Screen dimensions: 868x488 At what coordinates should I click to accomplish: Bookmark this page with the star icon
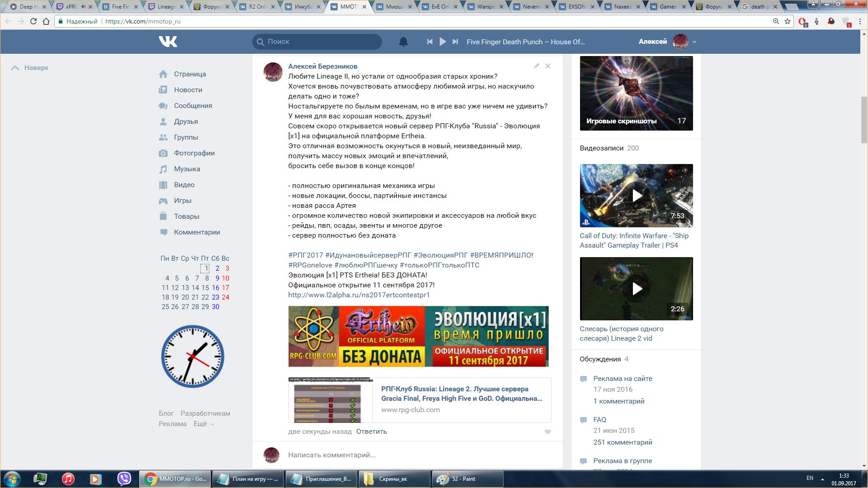coord(788,21)
